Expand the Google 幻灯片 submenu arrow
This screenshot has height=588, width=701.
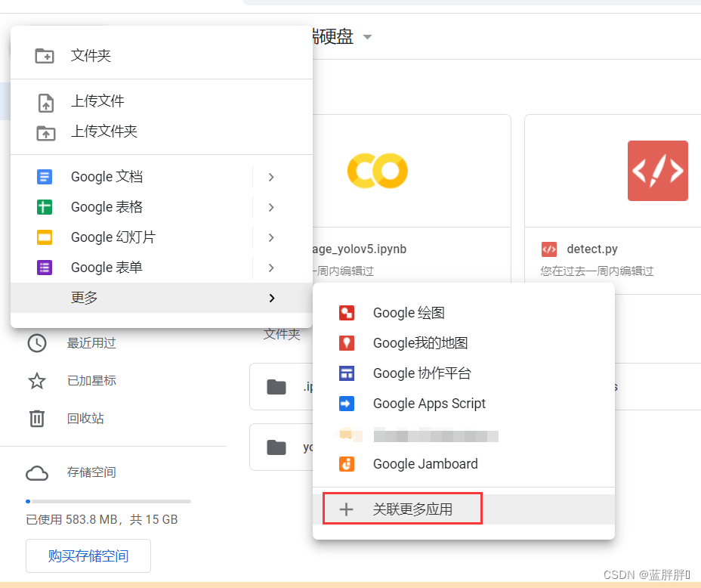(x=271, y=237)
